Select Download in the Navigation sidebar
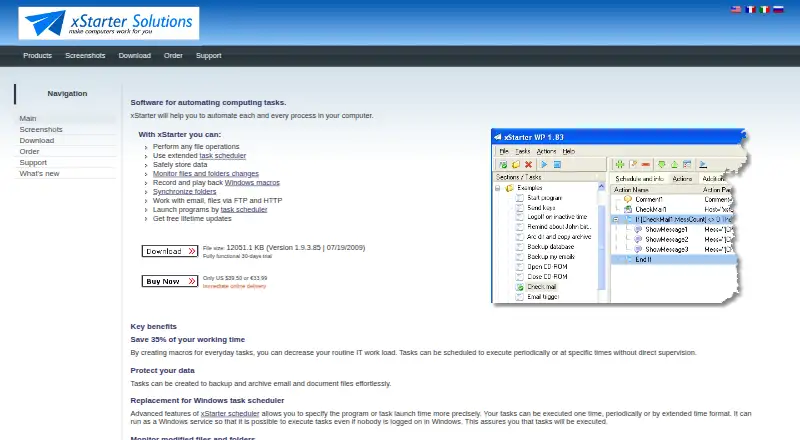 click(65, 140)
